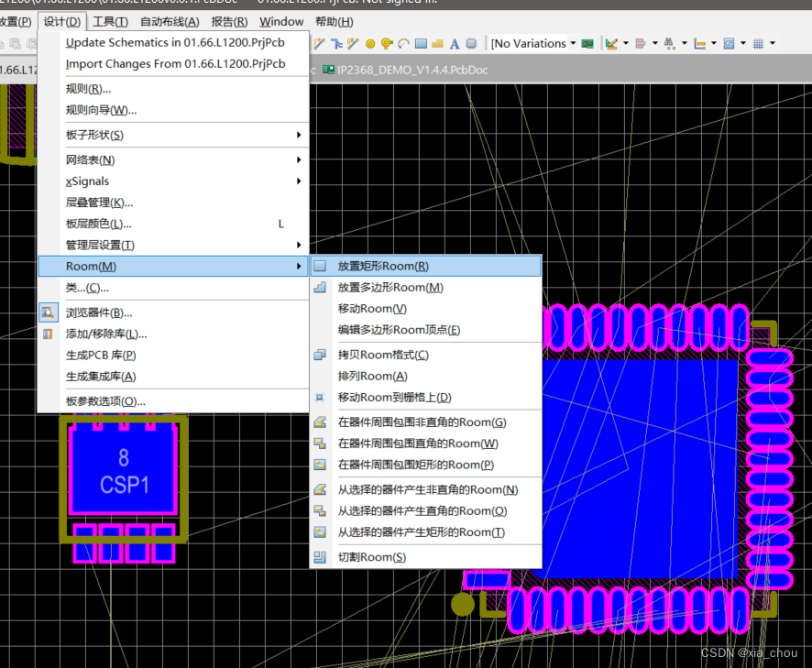Image resolution: width=812 pixels, height=668 pixels.
Task: Choose 从选择的器件产生直角的Room(O)
Action: (425, 511)
